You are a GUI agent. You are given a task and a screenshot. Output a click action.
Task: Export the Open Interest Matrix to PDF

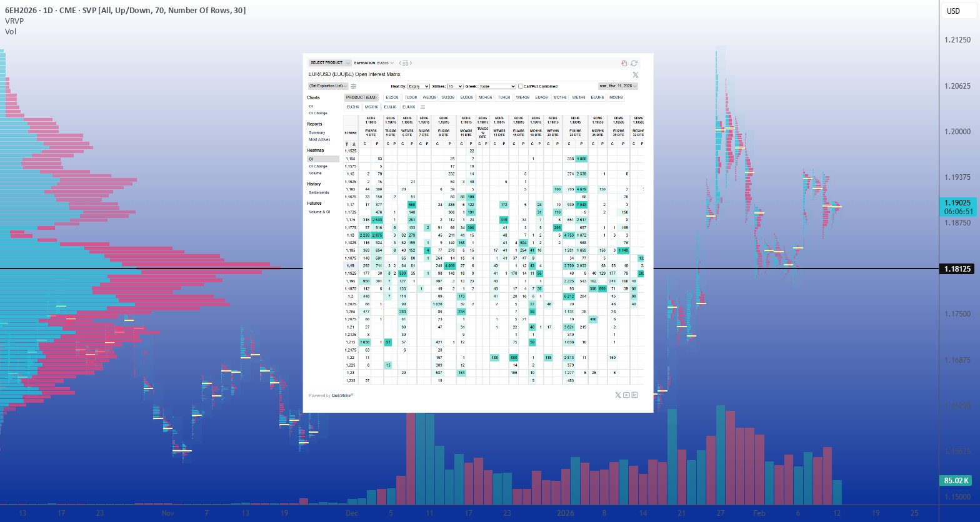(624, 63)
